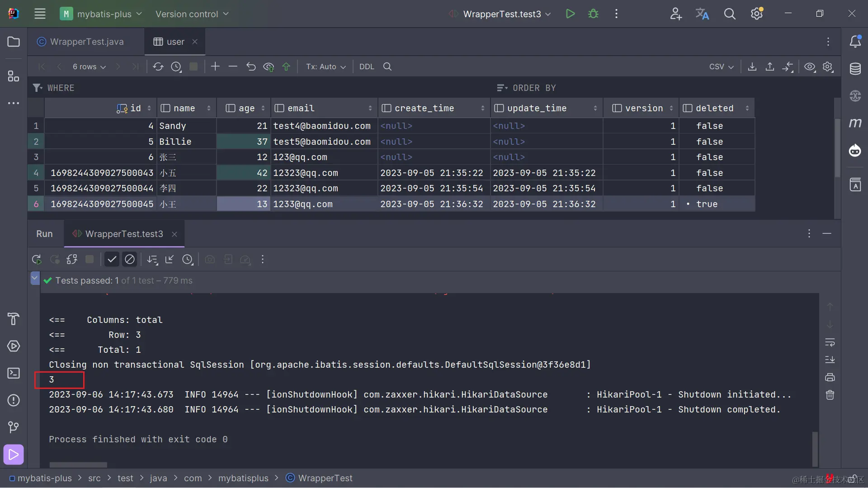868x488 pixels.
Task: Toggle show passed tests checkmark
Action: 112,259
